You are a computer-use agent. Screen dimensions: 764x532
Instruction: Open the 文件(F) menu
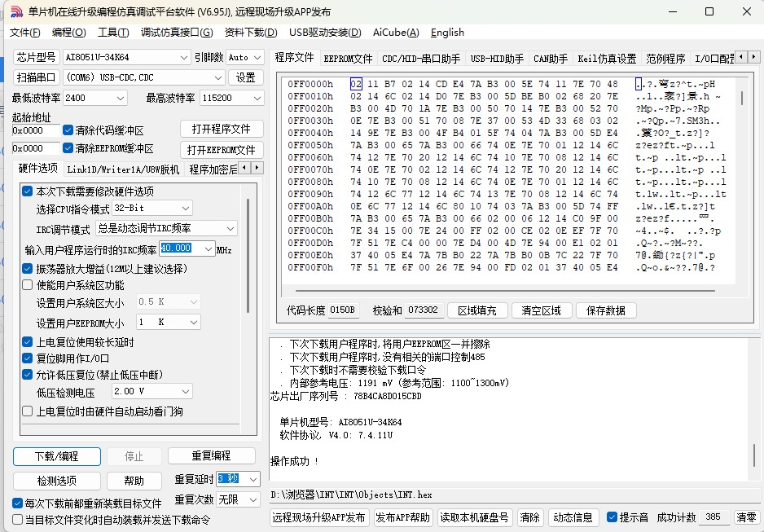(x=25, y=33)
